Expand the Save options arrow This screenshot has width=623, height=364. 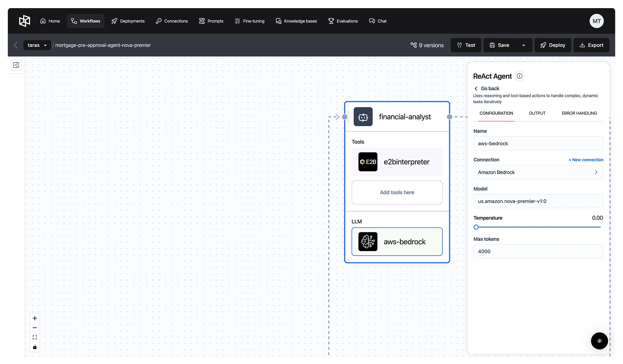pos(524,45)
